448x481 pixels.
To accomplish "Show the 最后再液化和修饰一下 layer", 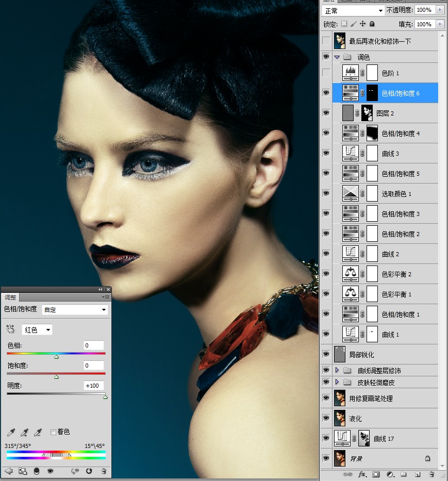I will [326, 41].
